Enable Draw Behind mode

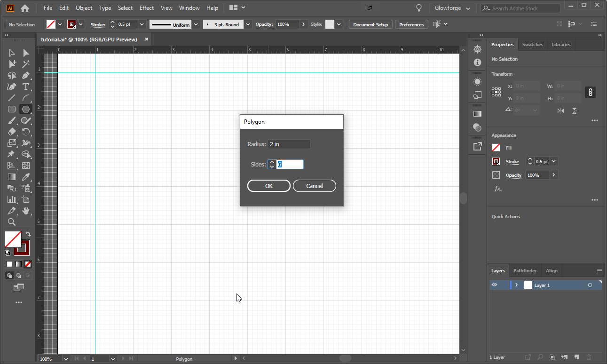pos(18,276)
